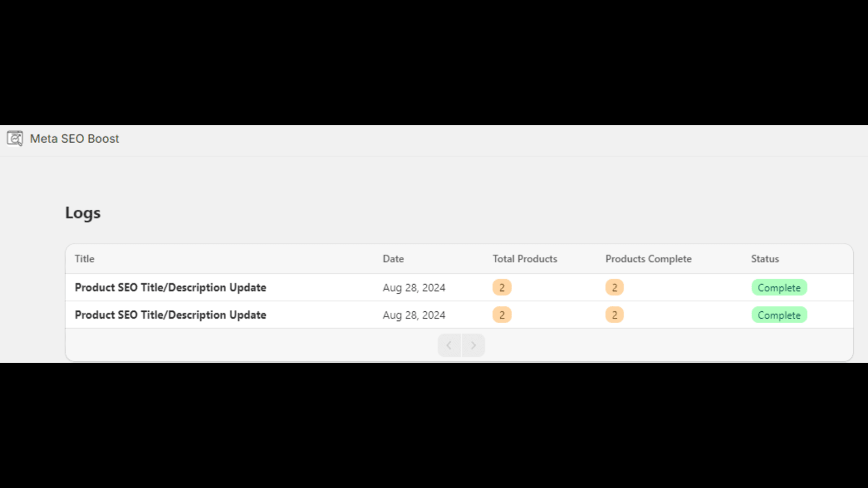The width and height of the screenshot is (868, 488).
Task: Click the Meta SEO Boost app icon
Action: tap(15, 138)
